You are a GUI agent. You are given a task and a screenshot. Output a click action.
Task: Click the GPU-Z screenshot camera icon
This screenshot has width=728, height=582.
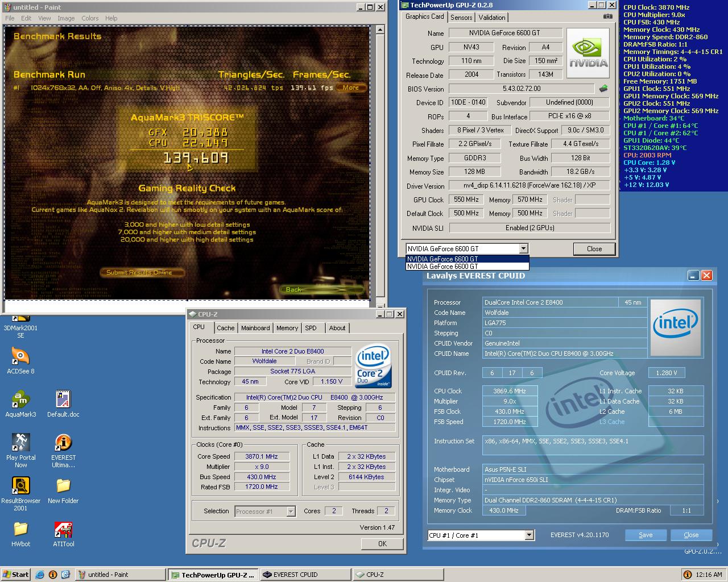click(x=608, y=16)
